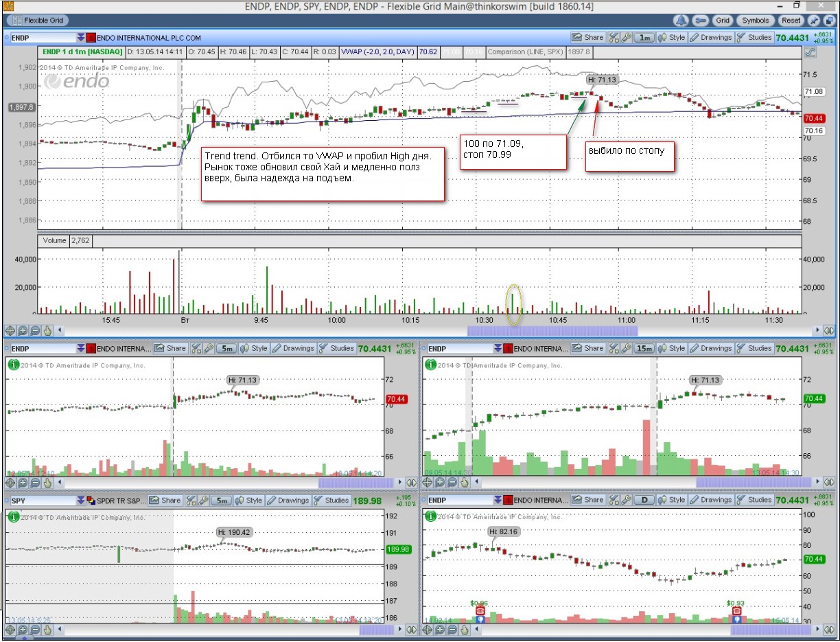Select crosshair tool under main 1m chart

(10, 330)
